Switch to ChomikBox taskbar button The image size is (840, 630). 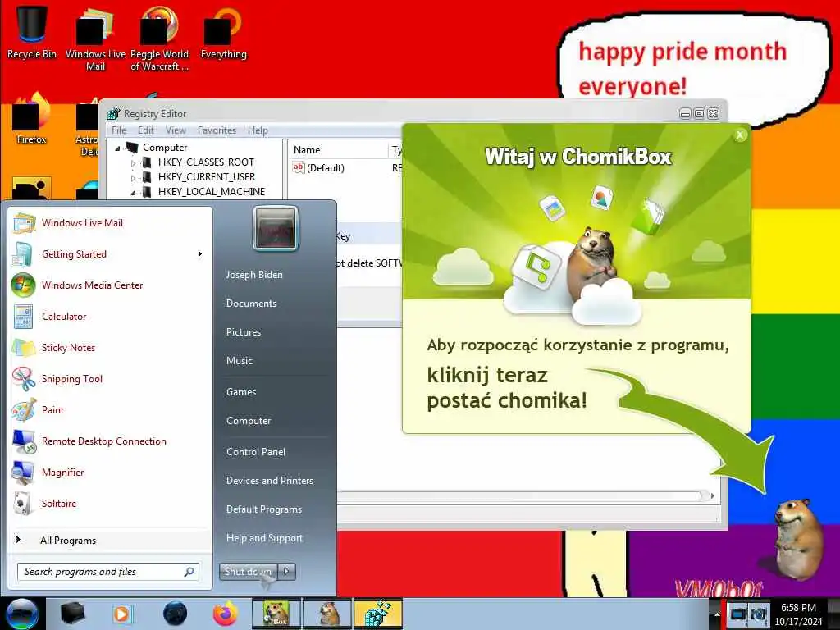(276, 614)
